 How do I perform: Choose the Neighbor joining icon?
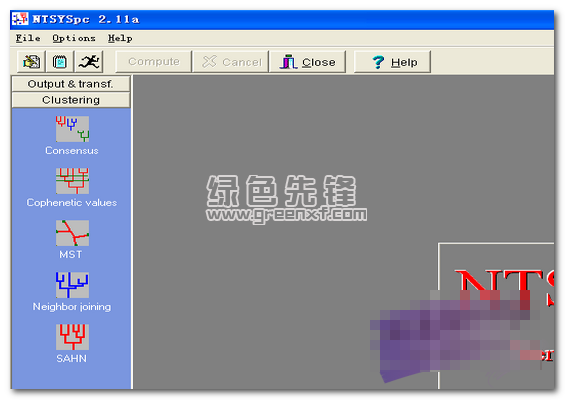72,285
